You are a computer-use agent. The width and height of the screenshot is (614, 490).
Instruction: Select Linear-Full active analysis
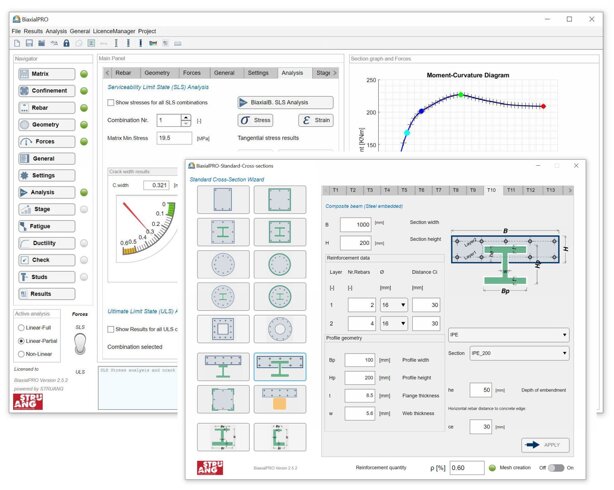pyautogui.click(x=21, y=327)
